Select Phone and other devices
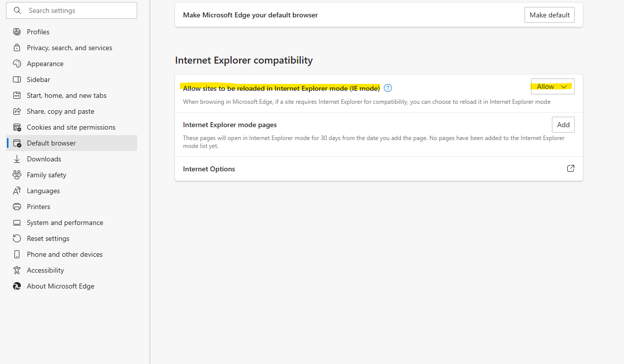The height and width of the screenshot is (364, 624). click(65, 254)
